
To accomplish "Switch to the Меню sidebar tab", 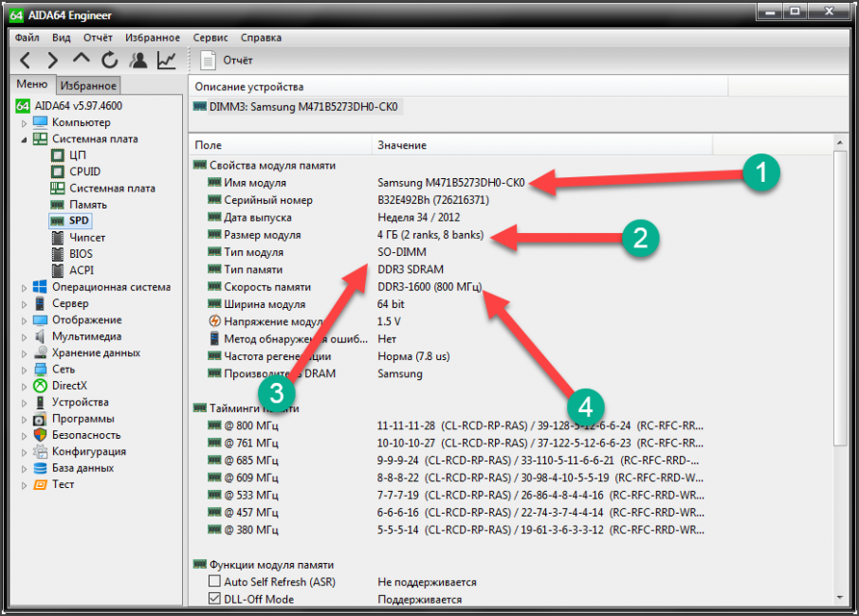I will (32, 83).
